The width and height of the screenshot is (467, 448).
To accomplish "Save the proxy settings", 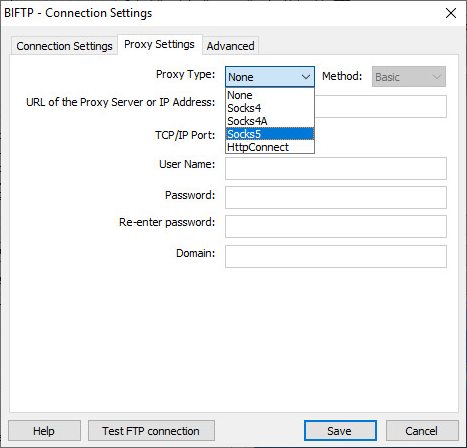I will tap(340, 431).
